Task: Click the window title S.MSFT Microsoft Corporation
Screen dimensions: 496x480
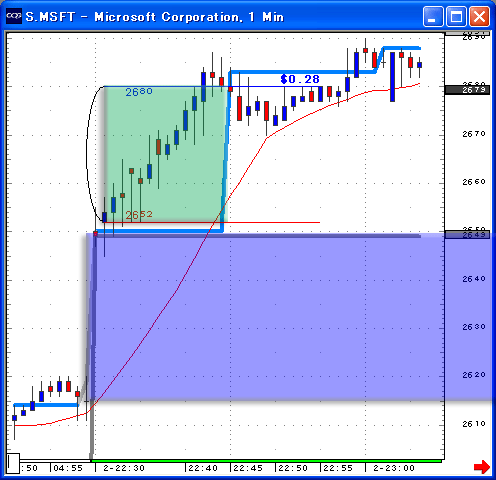Action: [155, 17]
